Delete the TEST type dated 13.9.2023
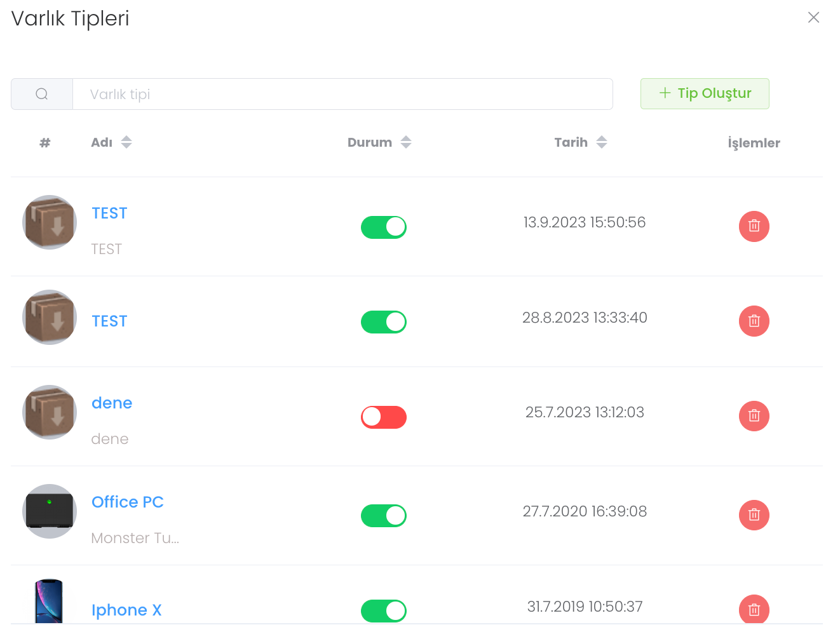Image resolution: width=840 pixels, height=639 pixels. click(754, 226)
